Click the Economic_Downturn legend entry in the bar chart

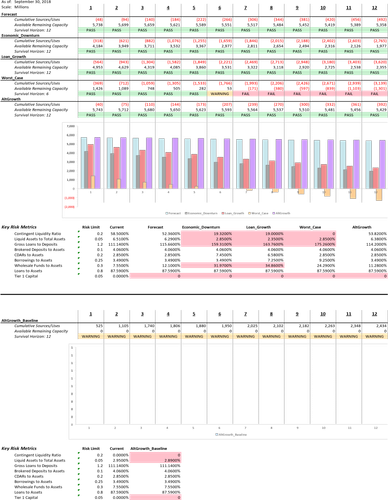201,213
